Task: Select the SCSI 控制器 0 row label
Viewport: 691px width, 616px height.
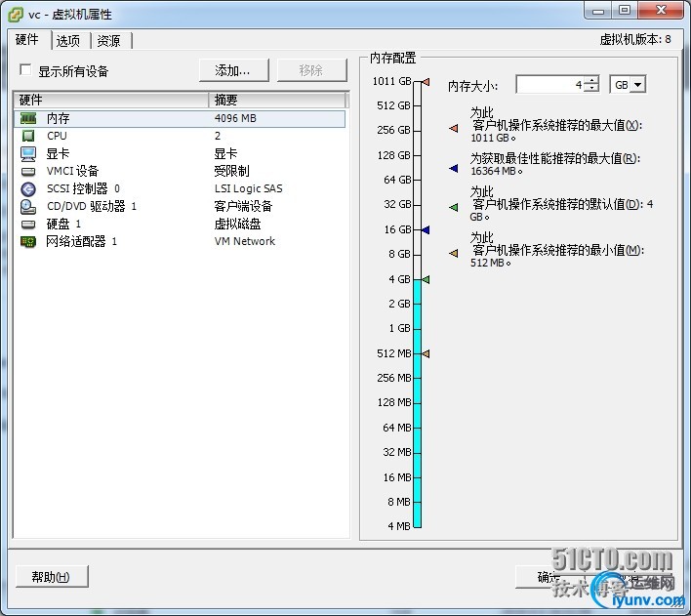Action: 83,188
